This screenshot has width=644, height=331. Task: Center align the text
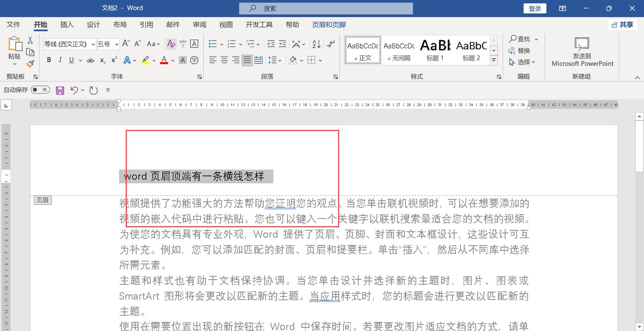(224, 60)
